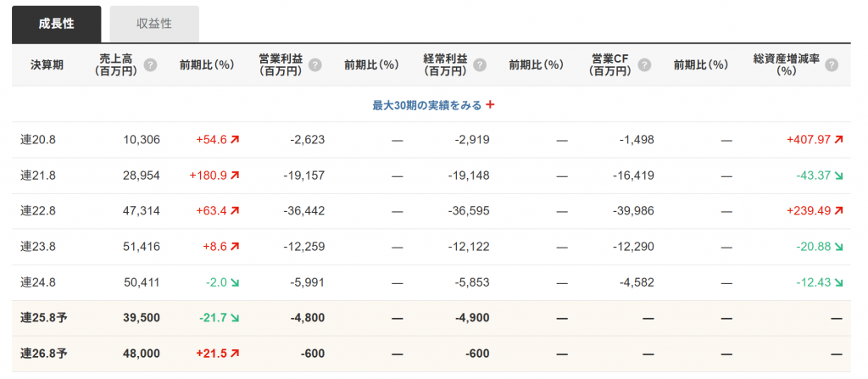Select the 連22.8 row label
The image size is (868, 379).
point(38,211)
